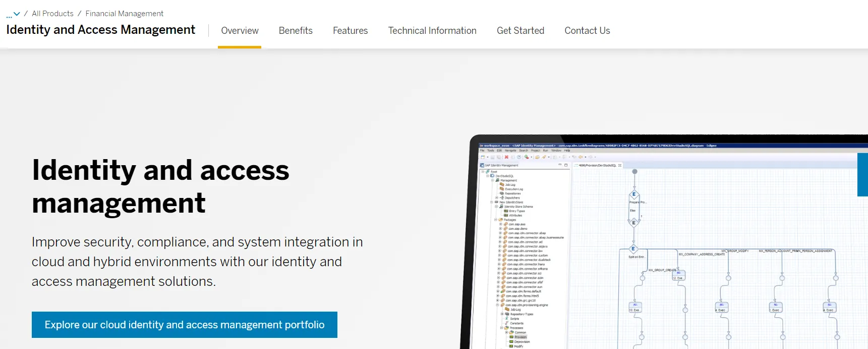Screen dimensions: 868x349
Task: Click the Improve security, compliance paragraph
Action: pos(197,262)
